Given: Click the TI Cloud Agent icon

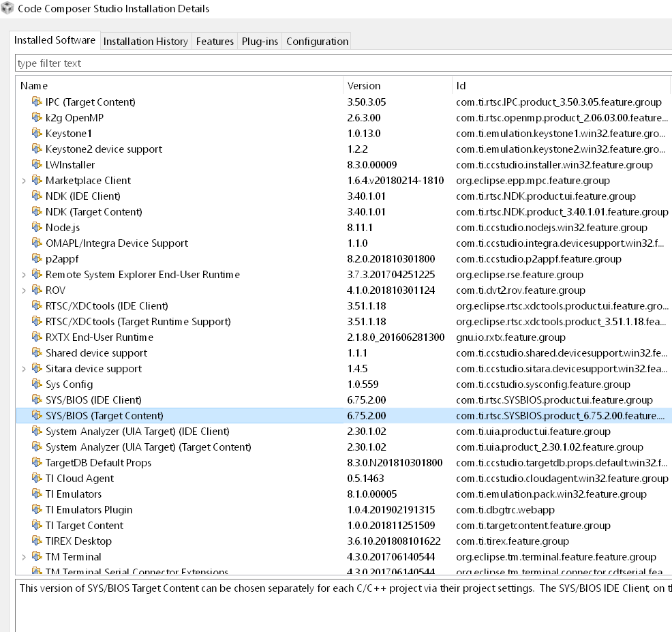Looking at the screenshot, I should 37,478.
